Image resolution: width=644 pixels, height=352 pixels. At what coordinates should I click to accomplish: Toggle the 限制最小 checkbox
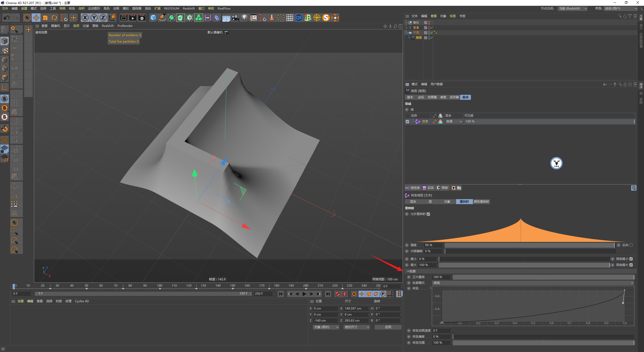631,259
